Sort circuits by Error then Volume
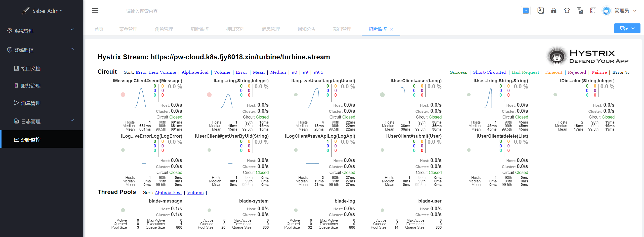The height and width of the screenshot is (237, 644). pyautogui.click(x=156, y=72)
